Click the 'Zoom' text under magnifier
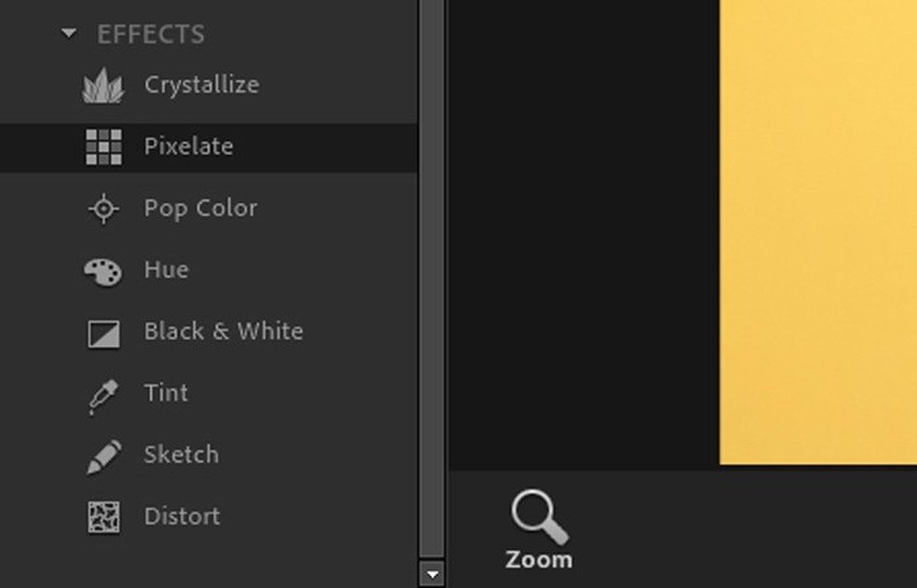The width and height of the screenshot is (917, 588). click(x=539, y=560)
